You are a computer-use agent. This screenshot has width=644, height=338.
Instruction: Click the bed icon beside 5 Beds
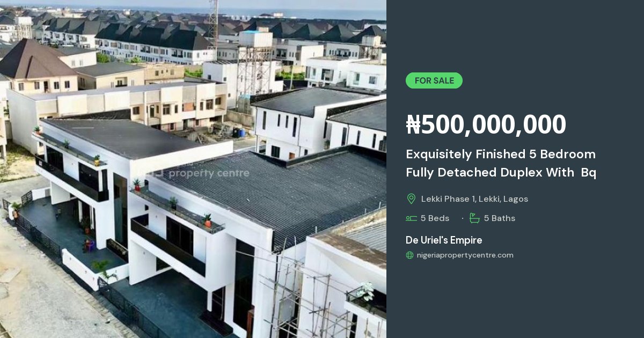point(411,218)
